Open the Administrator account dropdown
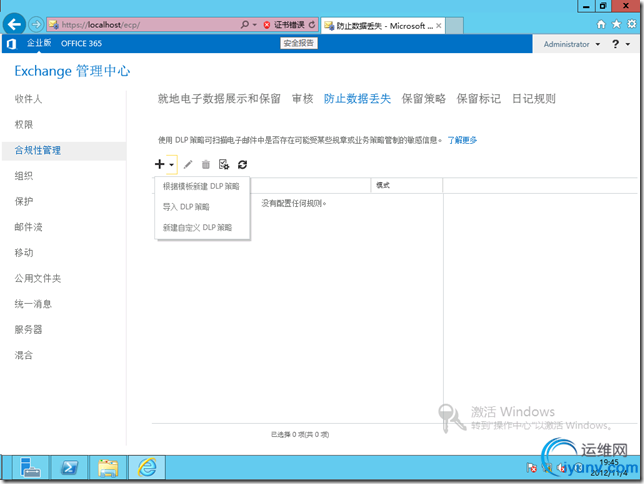The image size is (644, 484). pyautogui.click(x=571, y=44)
